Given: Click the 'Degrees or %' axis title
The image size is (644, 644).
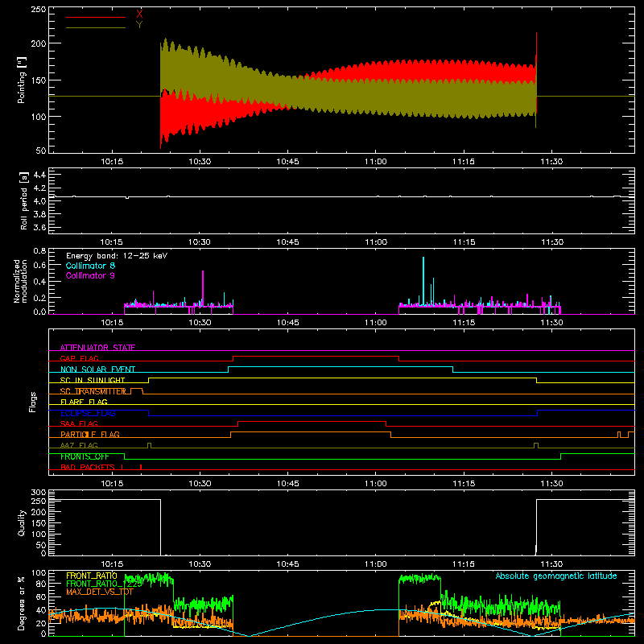Looking at the screenshot, I should [22, 603].
